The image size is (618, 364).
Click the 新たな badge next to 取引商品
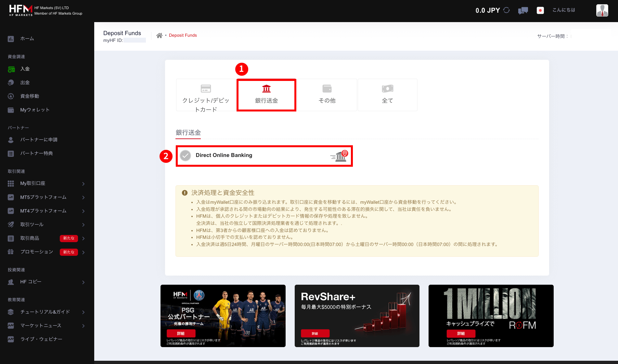click(69, 238)
